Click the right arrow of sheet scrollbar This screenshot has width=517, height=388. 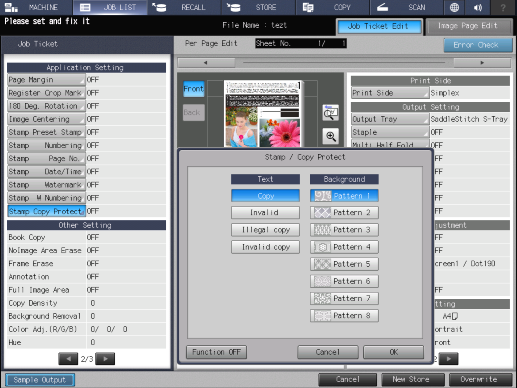tap(482, 63)
